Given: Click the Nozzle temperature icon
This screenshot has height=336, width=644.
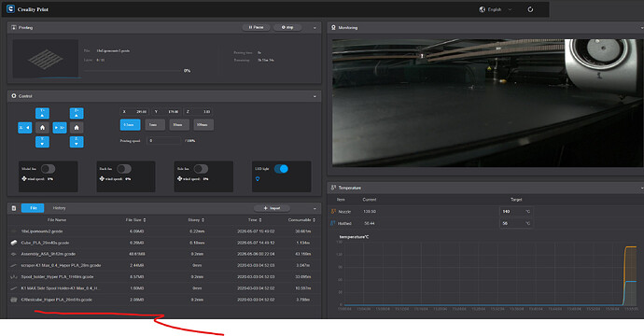Looking at the screenshot, I should (x=333, y=212).
